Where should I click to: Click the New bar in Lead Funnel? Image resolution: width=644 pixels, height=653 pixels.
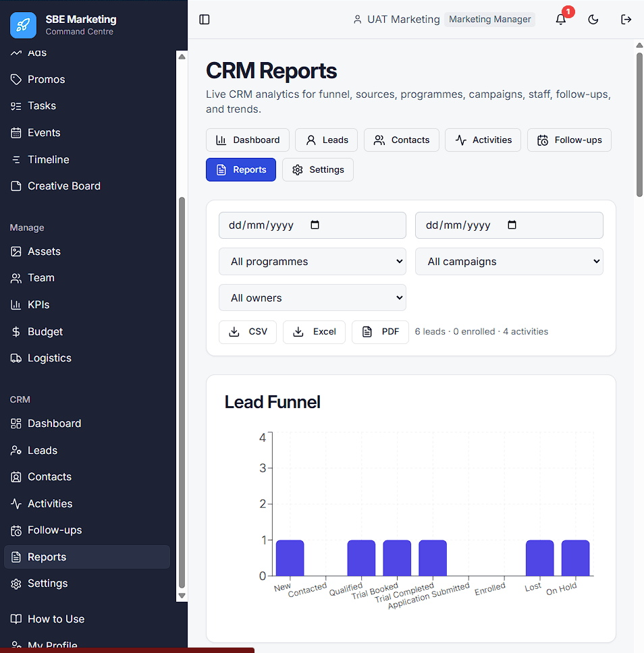(x=290, y=558)
